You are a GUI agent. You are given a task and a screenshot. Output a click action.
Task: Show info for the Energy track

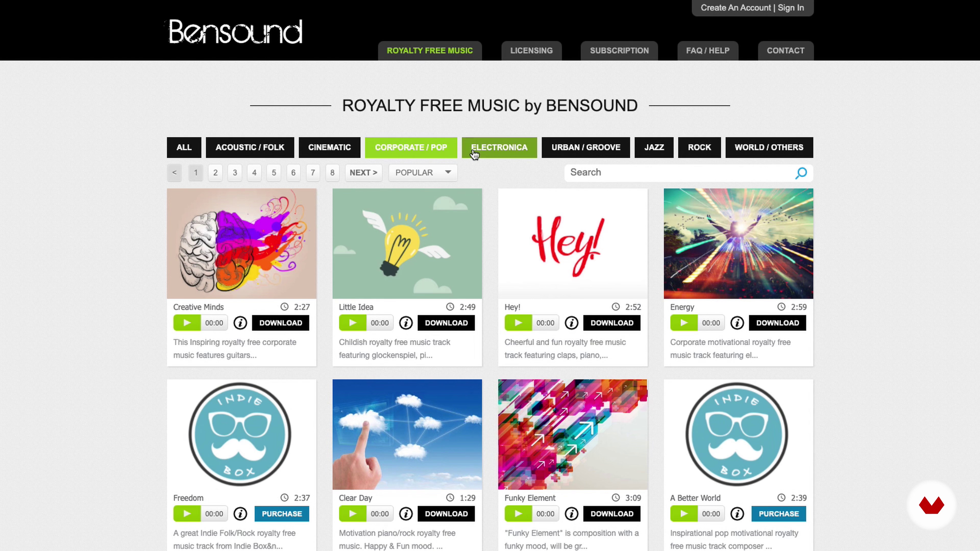click(x=737, y=323)
